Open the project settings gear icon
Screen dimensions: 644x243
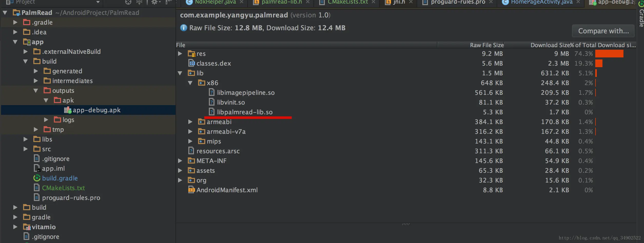154,2
